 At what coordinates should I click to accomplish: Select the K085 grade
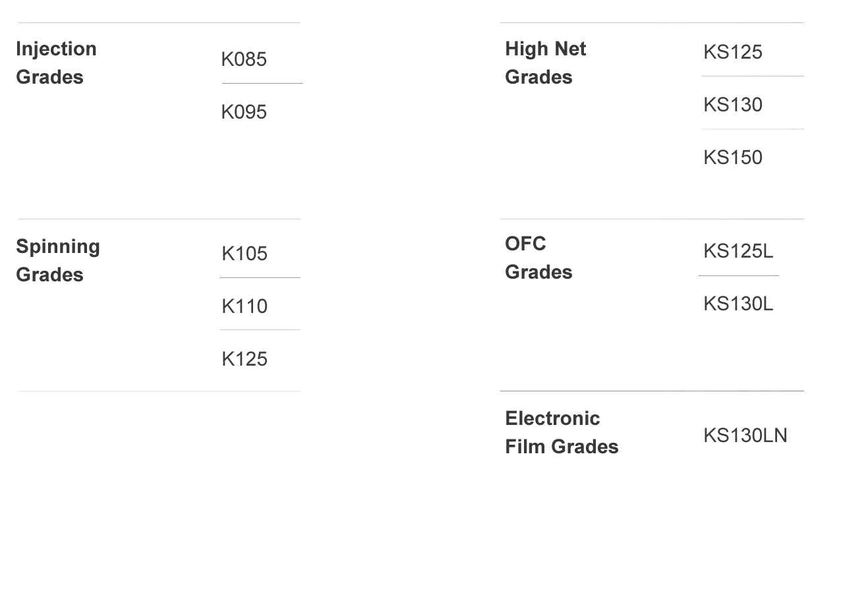pyautogui.click(x=244, y=59)
